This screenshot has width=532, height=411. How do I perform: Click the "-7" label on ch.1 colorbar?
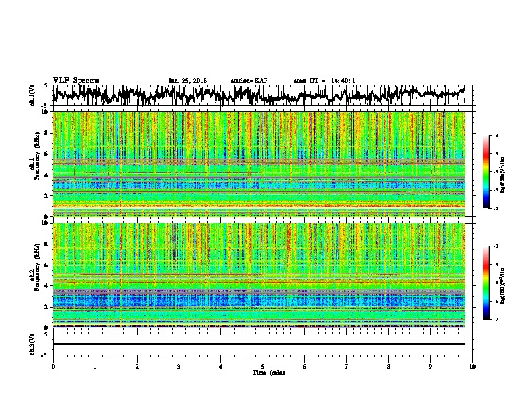(x=496, y=208)
